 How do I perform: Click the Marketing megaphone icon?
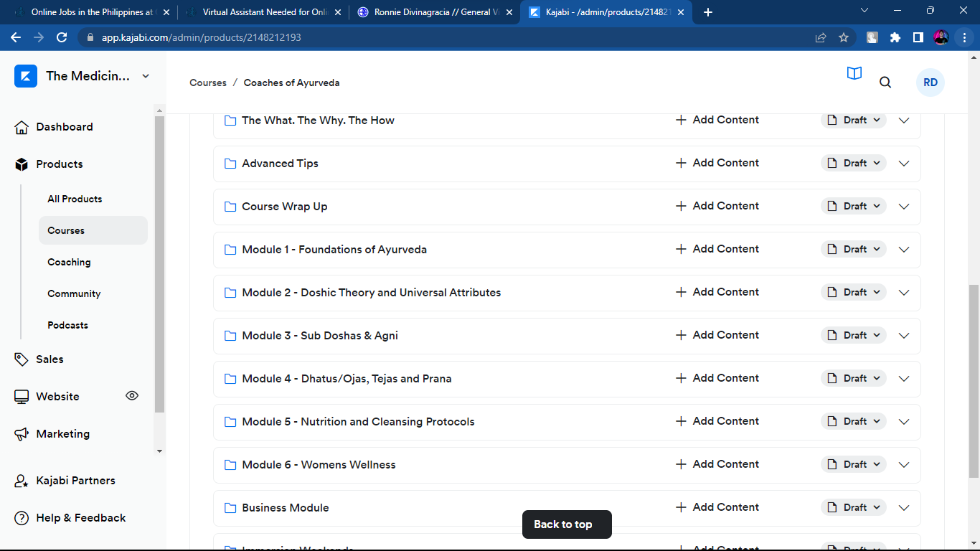pyautogui.click(x=22, y=434)
